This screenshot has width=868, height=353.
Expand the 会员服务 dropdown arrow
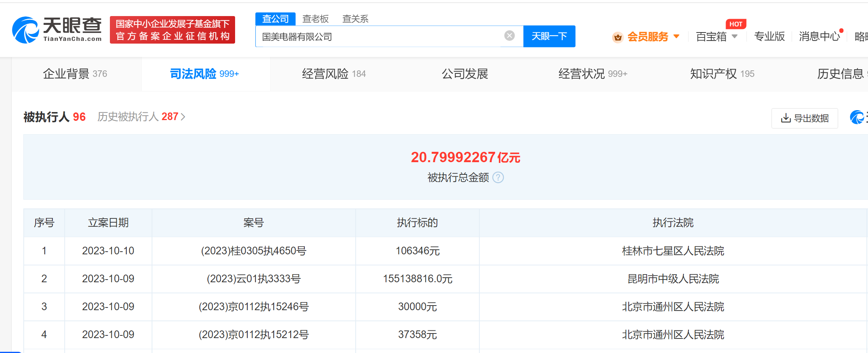[x=676, y=37]
